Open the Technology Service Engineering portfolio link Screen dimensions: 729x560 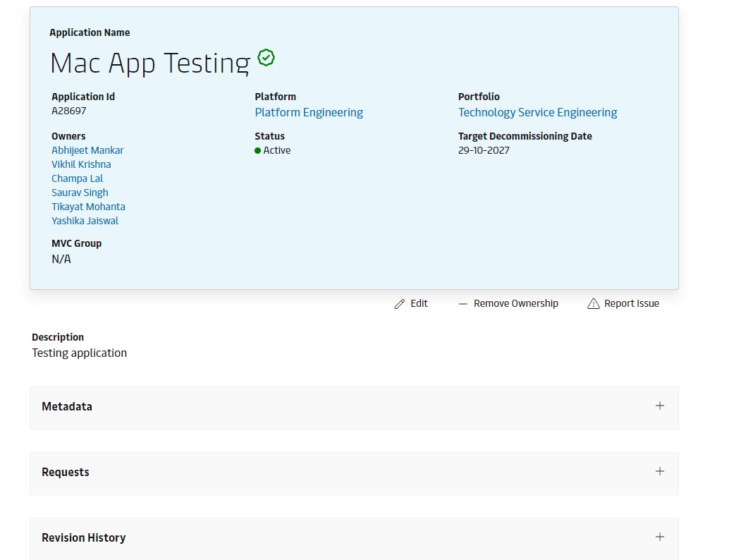(x=537, y=113)
